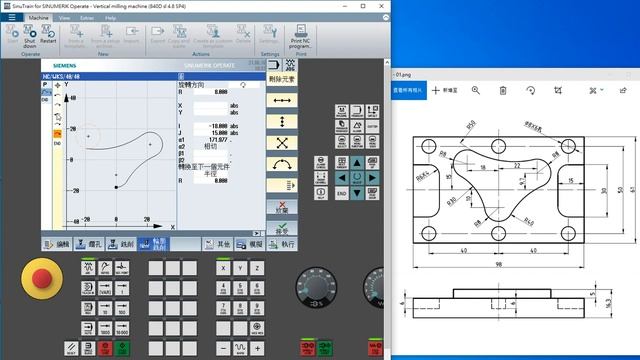The image size is (640, 360).
Task: Click the delete trash icon in Photos
Action: click(x=503, y=90)
